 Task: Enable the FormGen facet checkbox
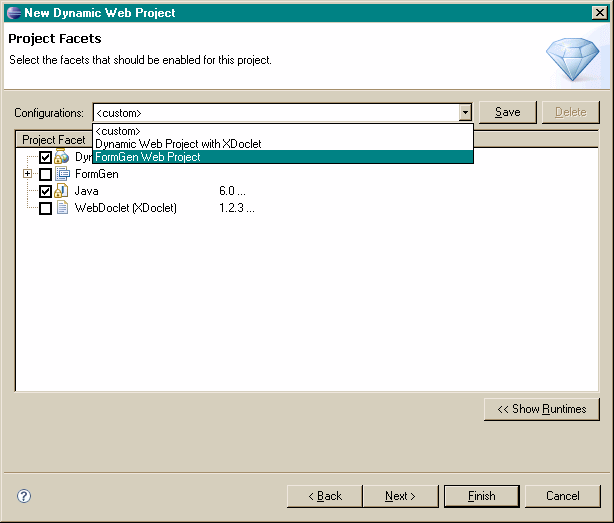point(45,174)
